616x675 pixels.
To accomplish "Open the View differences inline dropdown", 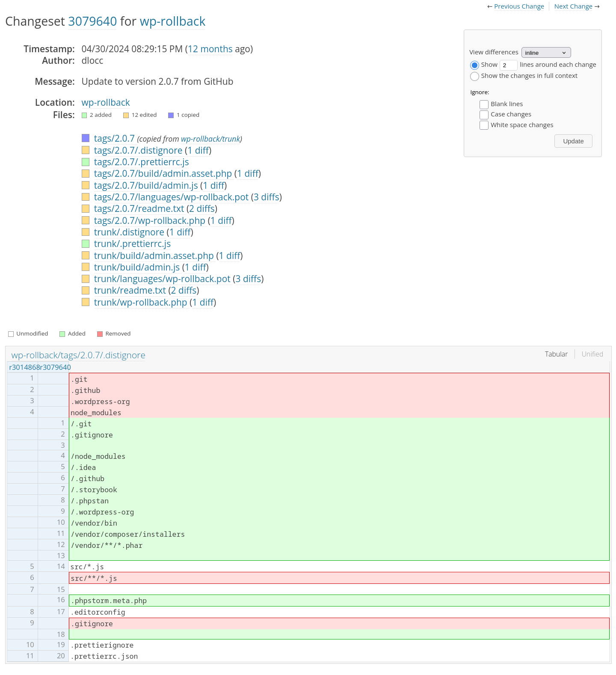I will click(546, 53).
